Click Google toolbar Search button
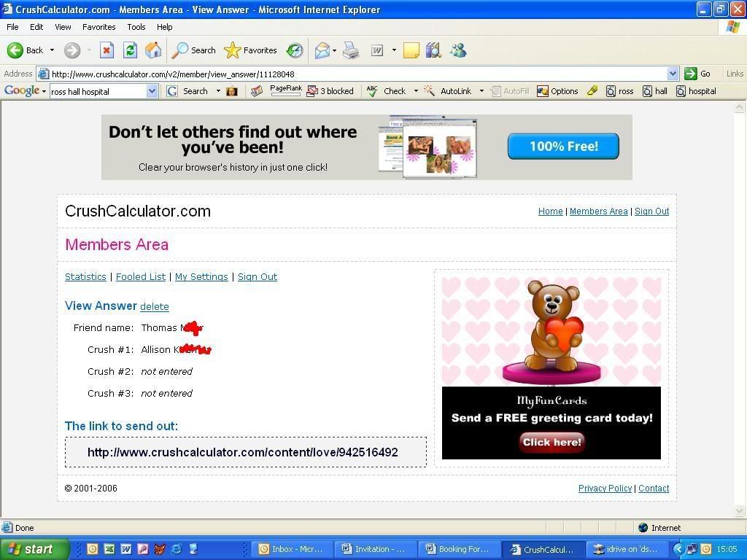The image size is (747, 560). click(187, 91)
